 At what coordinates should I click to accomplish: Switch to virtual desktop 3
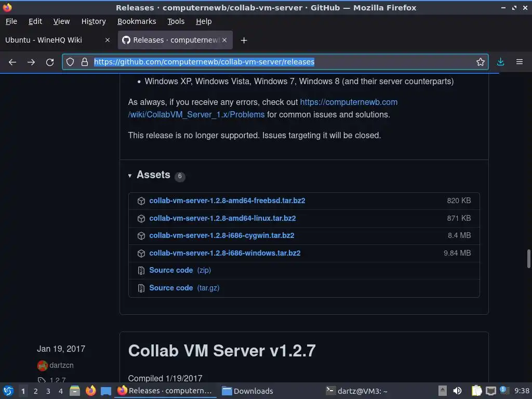coord(48,391)
